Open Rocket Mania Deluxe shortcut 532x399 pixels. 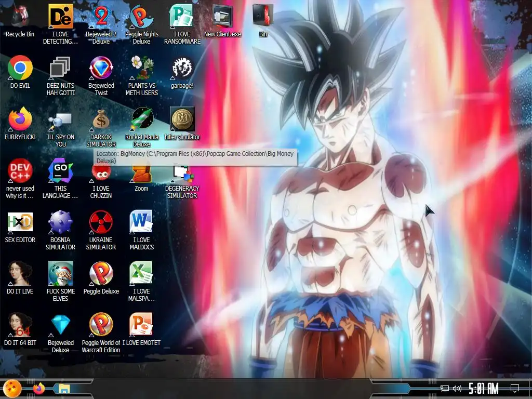point(141,127)
